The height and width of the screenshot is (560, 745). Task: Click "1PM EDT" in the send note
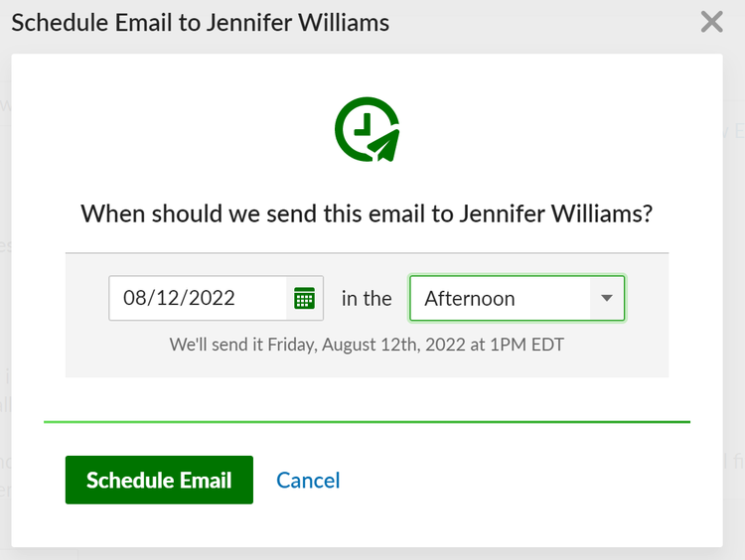coord(526,345)
